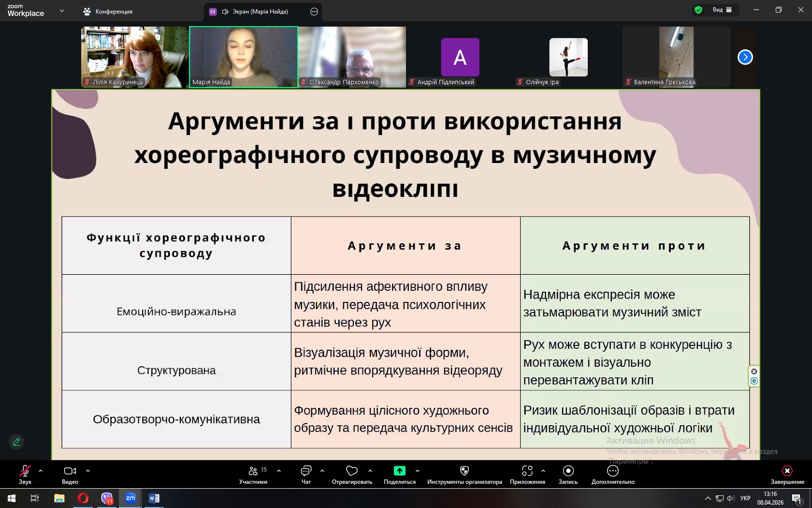Expand audio settings arrow
The image size is (812, 508).
(x=41, y=470)
